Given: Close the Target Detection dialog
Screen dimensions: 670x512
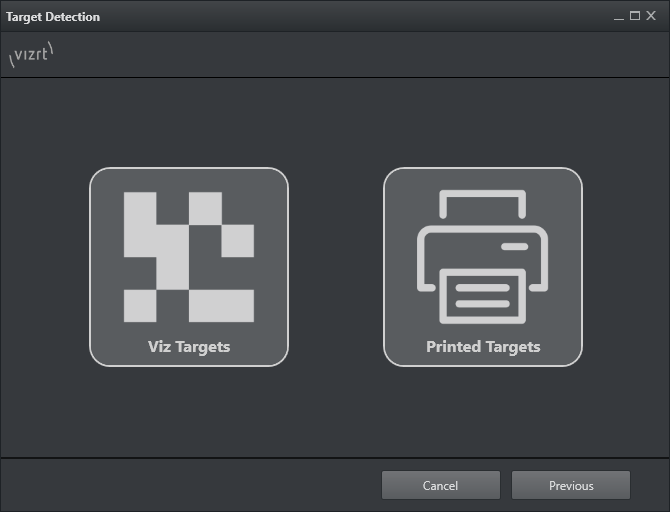Looking at the screenshot, I should [x=651, y=16].
